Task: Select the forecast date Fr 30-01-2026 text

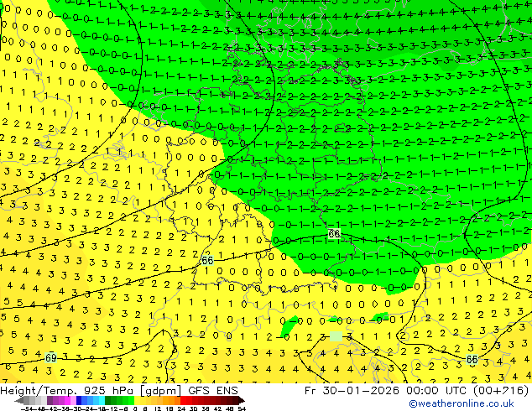Action: click(x=352, y=391)
